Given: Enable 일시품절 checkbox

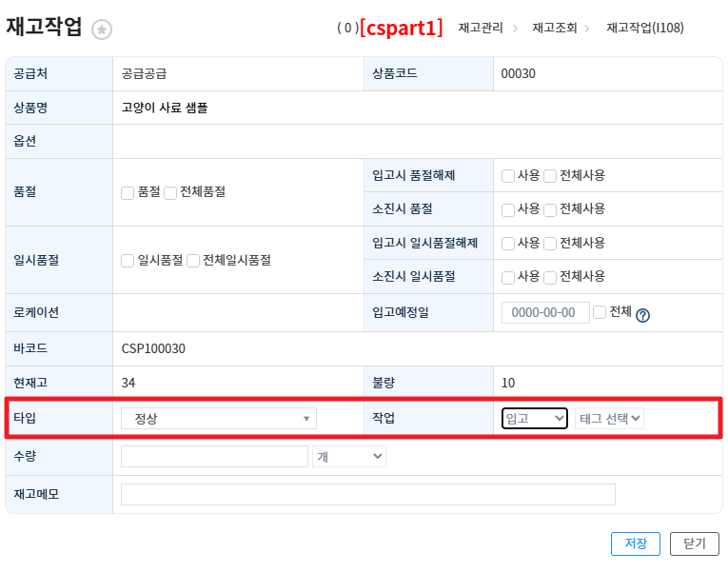Looking at the screenshot, I should pos(128,261).
